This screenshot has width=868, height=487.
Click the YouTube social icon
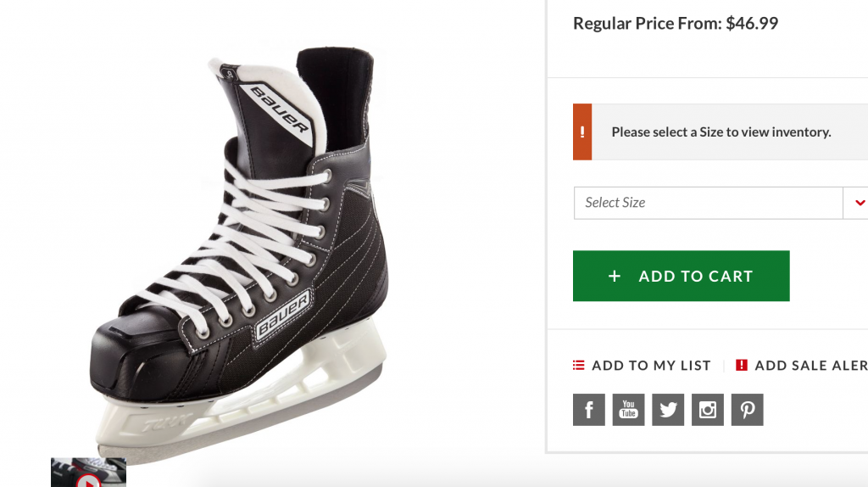pyautogui.click(x=628, y=410)
